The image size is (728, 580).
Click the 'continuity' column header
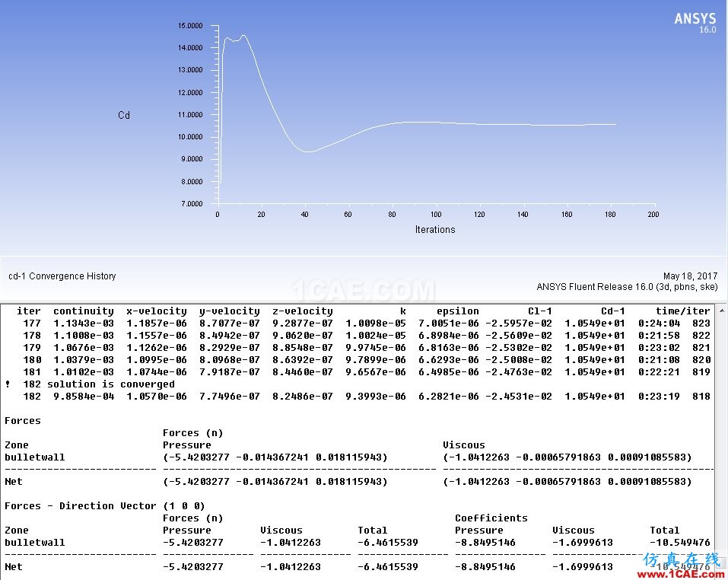(84, 311)
